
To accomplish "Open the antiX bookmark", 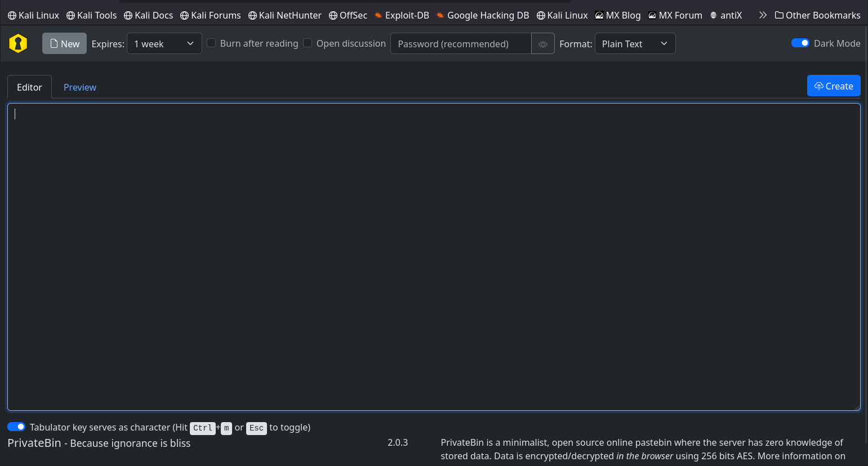I will point(726,15).
